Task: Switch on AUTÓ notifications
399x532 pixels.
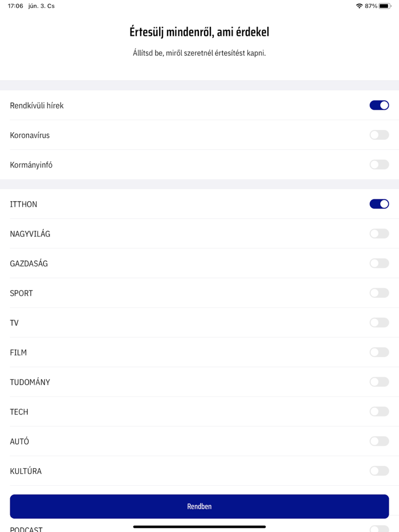Action: click(379, 441)
